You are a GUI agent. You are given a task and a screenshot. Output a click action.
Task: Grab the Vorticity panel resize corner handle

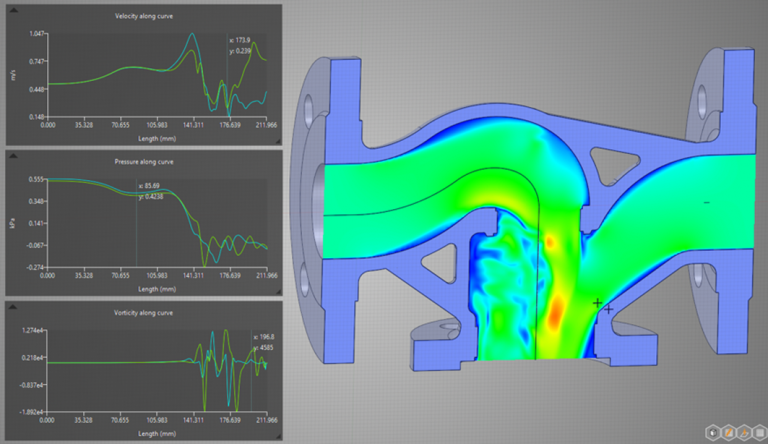pyautogui.click(x=278, y=437)
